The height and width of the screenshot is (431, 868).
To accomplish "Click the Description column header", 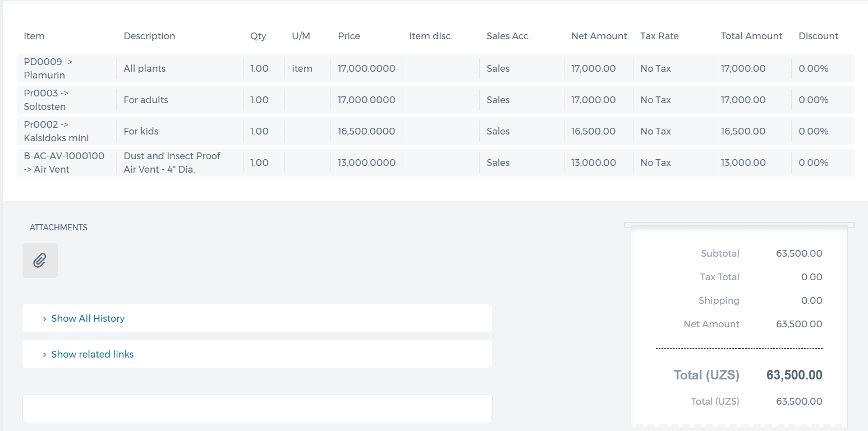I will (149, 36).
